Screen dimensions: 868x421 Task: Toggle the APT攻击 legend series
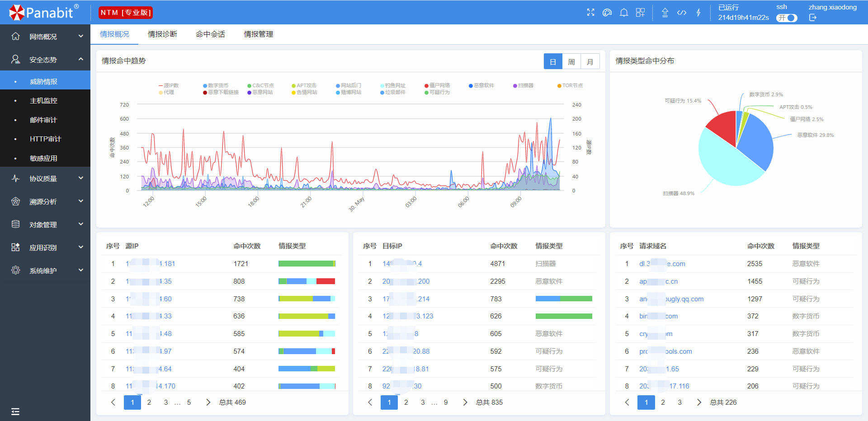coord(304,85)
